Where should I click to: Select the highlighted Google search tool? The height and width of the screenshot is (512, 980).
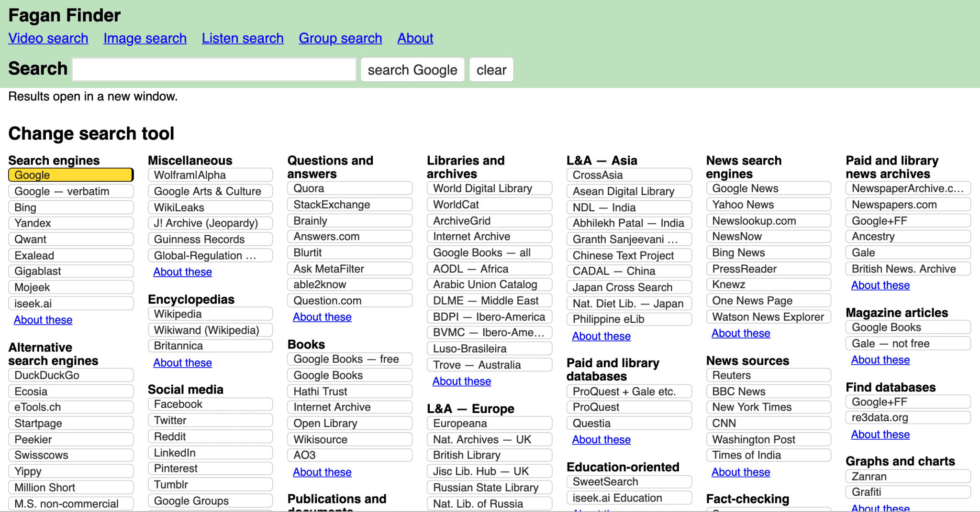[71, 175]
